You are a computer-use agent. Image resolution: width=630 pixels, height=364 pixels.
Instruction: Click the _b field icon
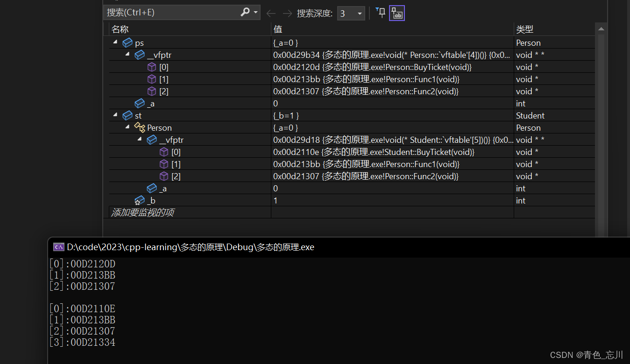pyautogui.click(x=139, y=201)
